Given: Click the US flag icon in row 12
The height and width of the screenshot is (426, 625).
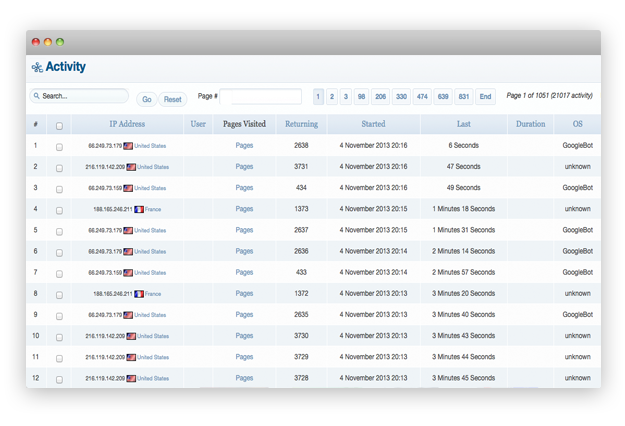Looking at the screenshot, I should (x=131, y=379).
